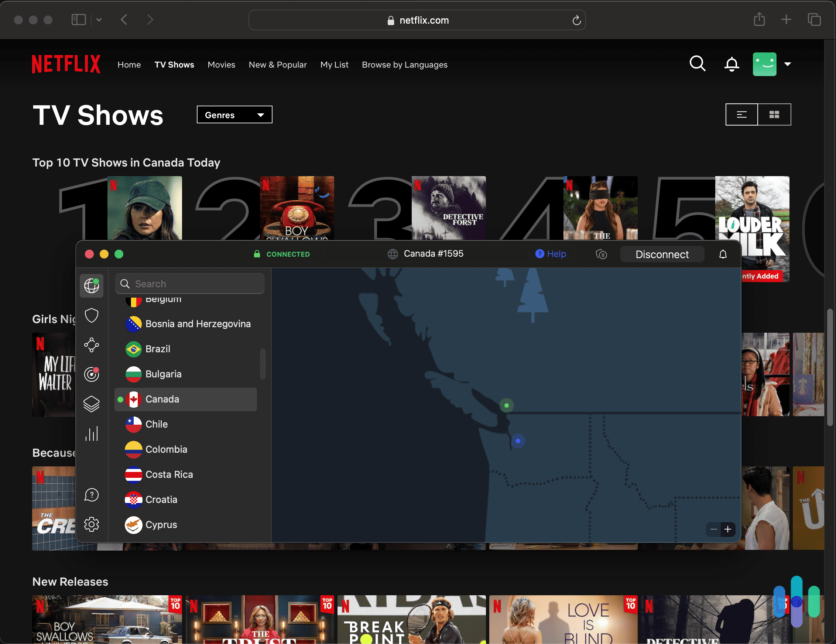
Task: View connection statistics via bar chart icon
Action: point(92,434)
